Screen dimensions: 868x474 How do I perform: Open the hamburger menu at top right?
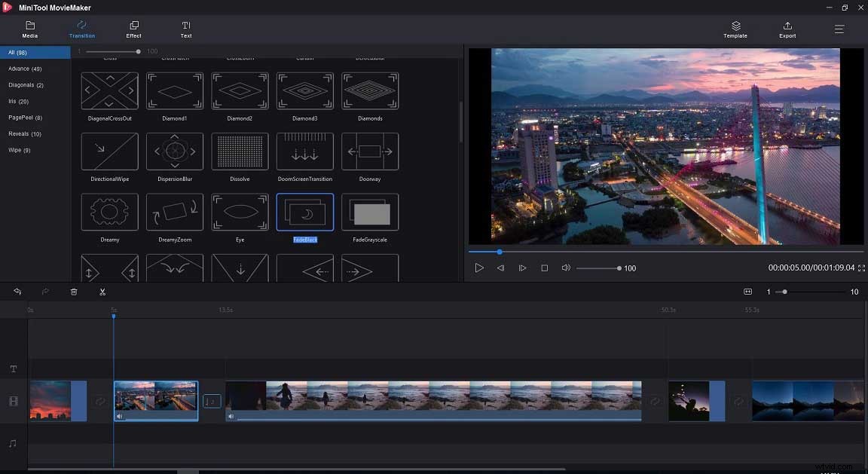click(x=839, y=29)
